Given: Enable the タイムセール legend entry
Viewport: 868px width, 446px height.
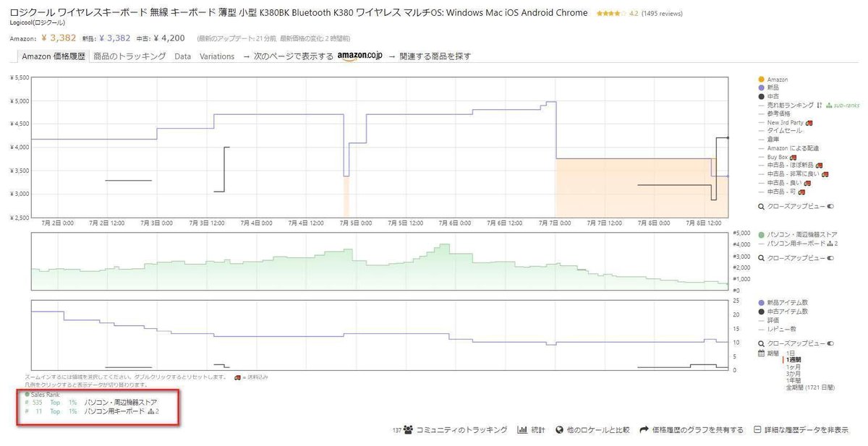Looking at the screenshot, I should point(781,131).
